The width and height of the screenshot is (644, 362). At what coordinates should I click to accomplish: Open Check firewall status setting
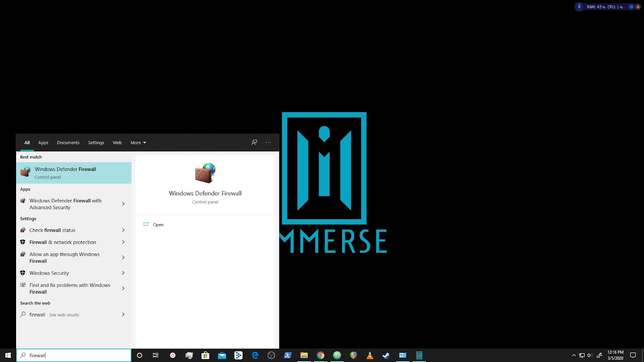click(52, 230)
